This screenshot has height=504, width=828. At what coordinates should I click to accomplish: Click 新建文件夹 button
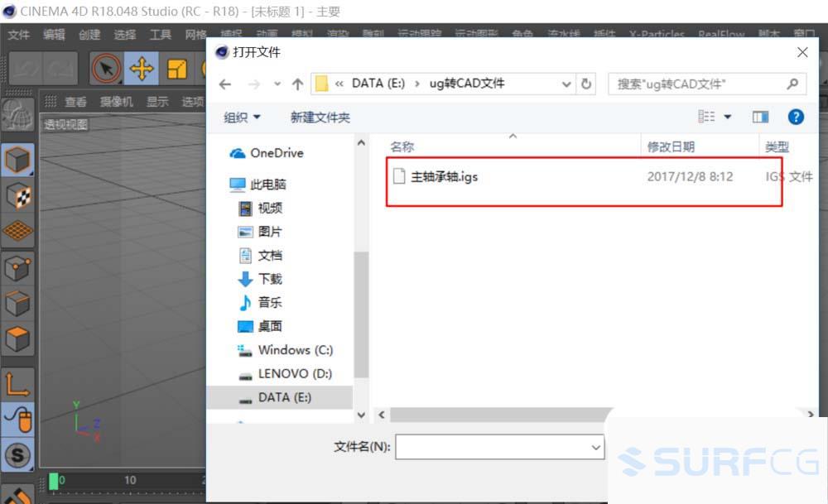coord(320,118)
